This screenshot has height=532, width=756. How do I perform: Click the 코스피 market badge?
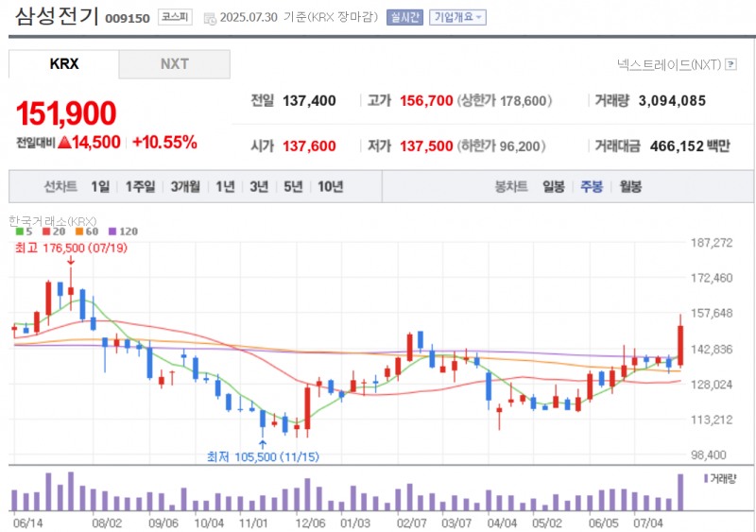coord(173,17)
